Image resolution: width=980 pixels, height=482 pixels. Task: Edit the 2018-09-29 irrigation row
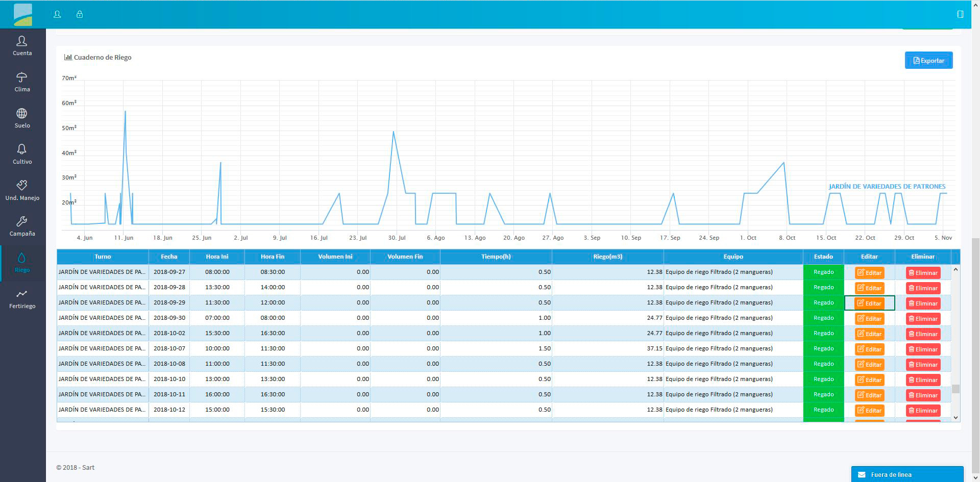coord(869,303)
